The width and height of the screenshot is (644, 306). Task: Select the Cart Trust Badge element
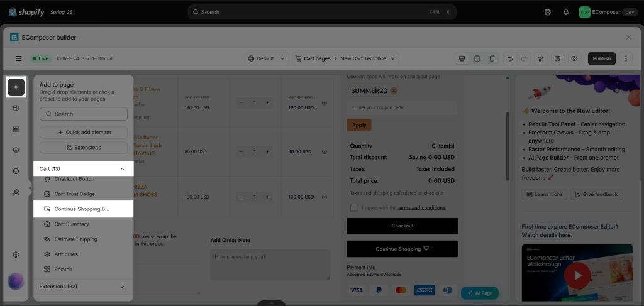84,194
